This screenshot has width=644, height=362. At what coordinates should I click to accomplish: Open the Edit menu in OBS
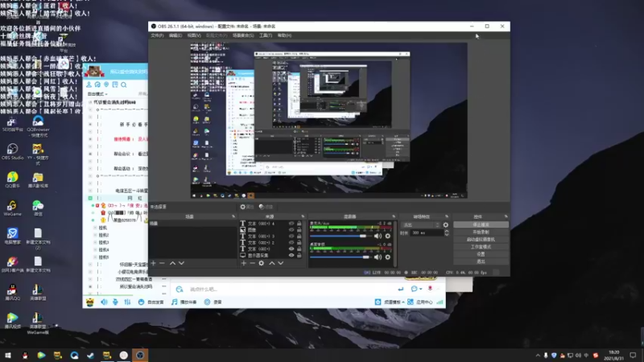tap(175, 35)
